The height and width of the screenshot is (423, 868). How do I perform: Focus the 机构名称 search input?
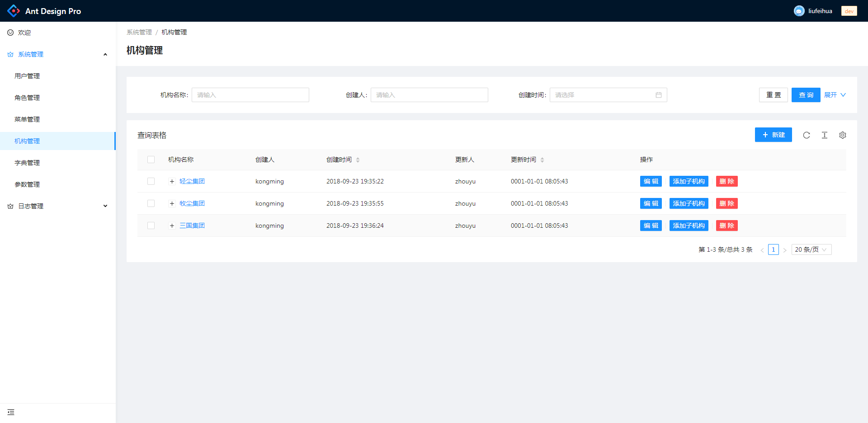coord(250,95)
